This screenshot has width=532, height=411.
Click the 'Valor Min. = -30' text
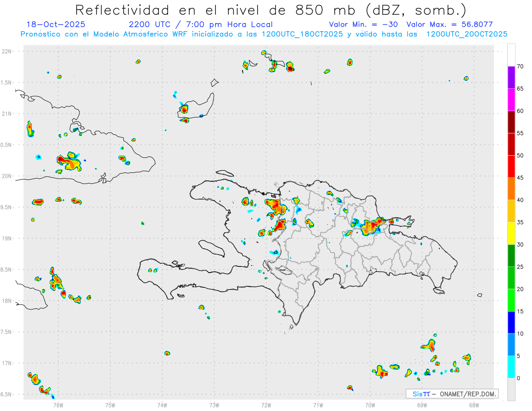pyautogui.click(x=364, y=24)
